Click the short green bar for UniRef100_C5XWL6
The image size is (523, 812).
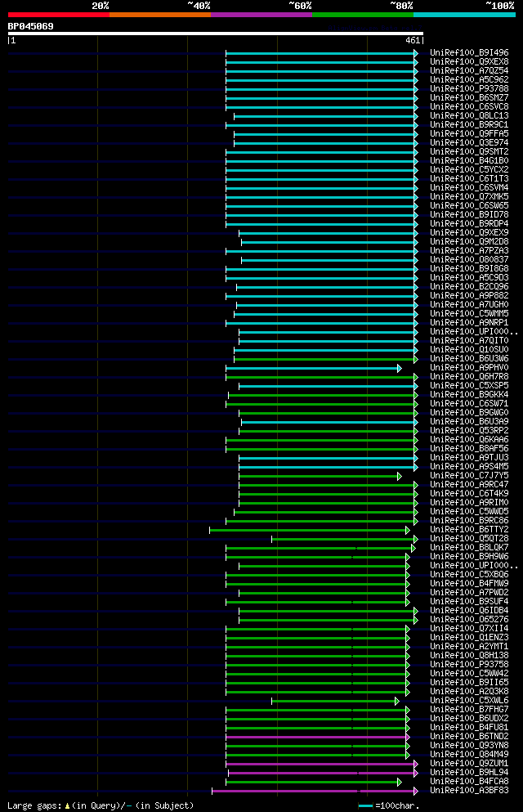tap(335, 701)
